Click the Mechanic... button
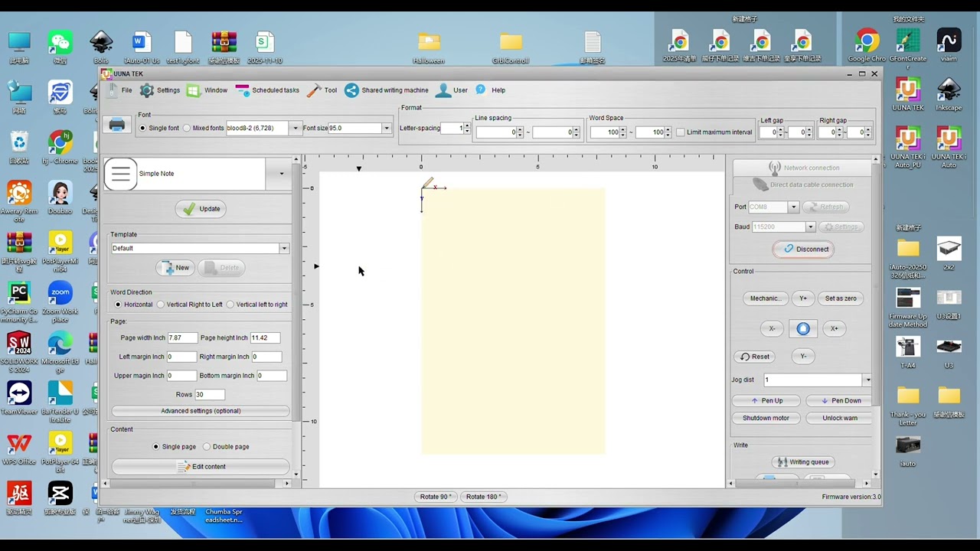 [766, 298]
